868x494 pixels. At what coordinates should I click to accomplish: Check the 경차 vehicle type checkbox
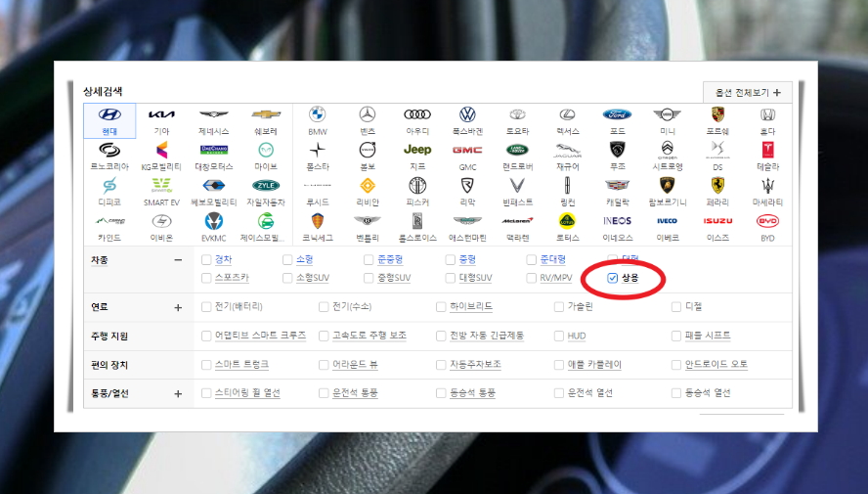pos(206,260)
